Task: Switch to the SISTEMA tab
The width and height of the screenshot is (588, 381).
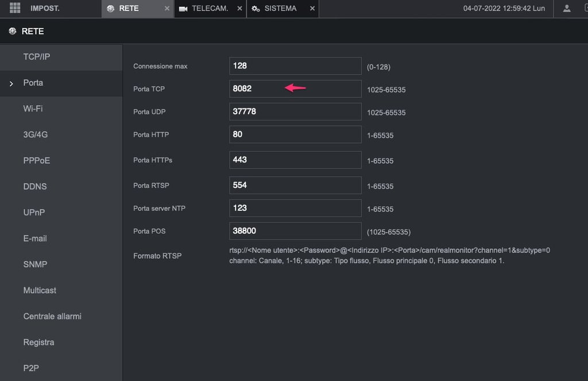Action: click(283, 9)
